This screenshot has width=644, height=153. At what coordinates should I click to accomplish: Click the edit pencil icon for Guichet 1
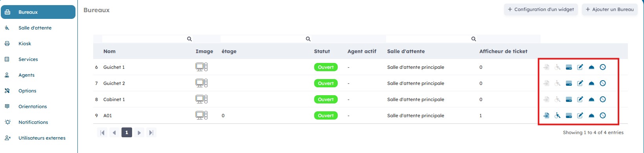coord(580,67)
